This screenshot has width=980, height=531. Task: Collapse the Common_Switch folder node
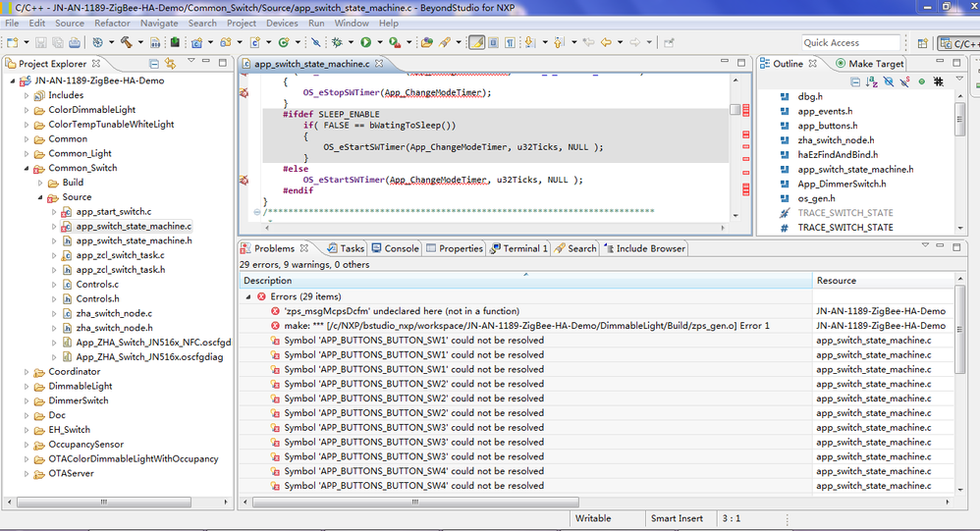pos(27,168)
